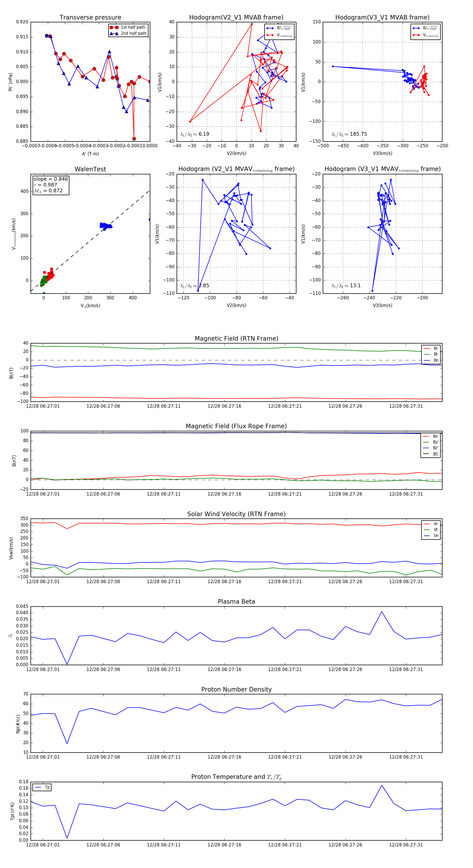Click the lowest red point in Transverse pressure plot
473x868 pixels.
pyautogui.click(x=134, y=139)
